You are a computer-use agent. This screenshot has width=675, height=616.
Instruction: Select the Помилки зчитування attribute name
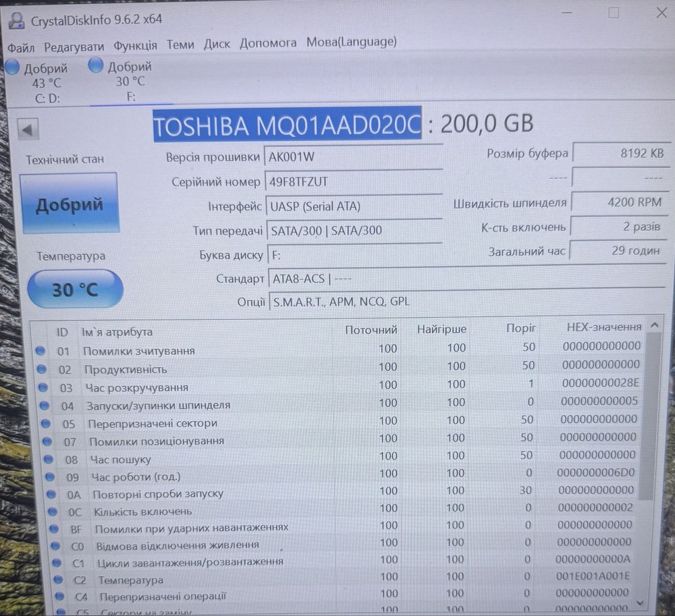(x=138, y=351)
